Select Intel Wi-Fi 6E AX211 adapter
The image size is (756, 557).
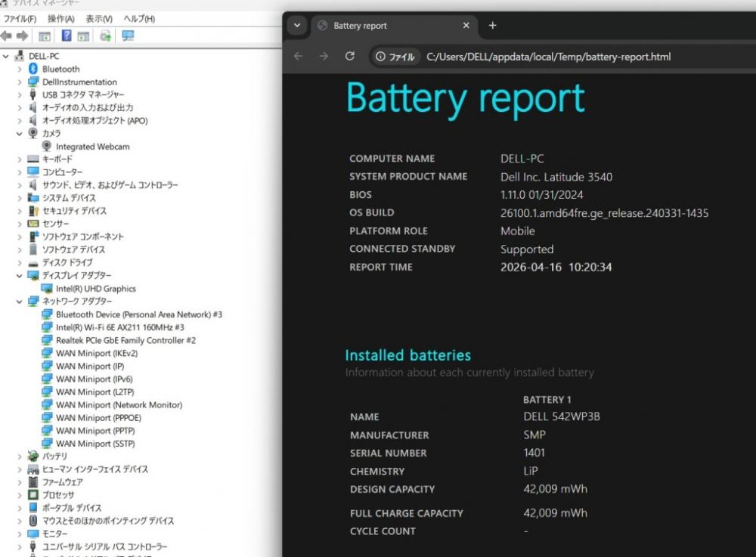pos(119,327)
